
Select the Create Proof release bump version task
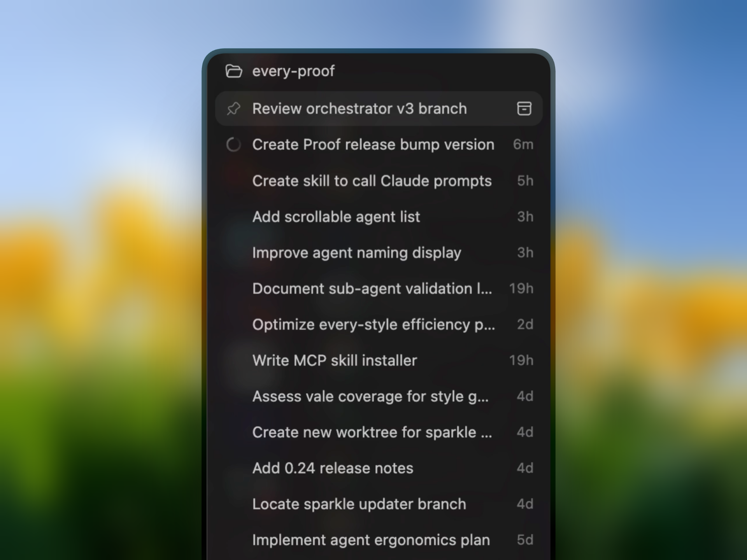click(x=373, y=144)
